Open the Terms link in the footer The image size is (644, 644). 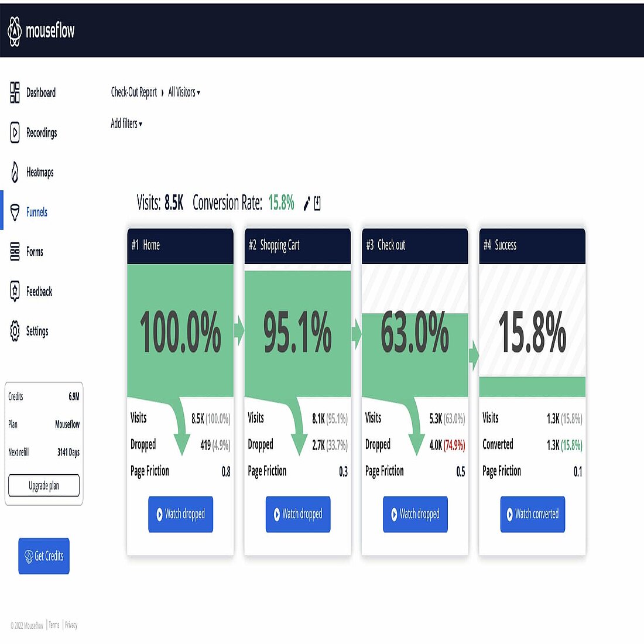pyautogui.click(x=53, y=624)
